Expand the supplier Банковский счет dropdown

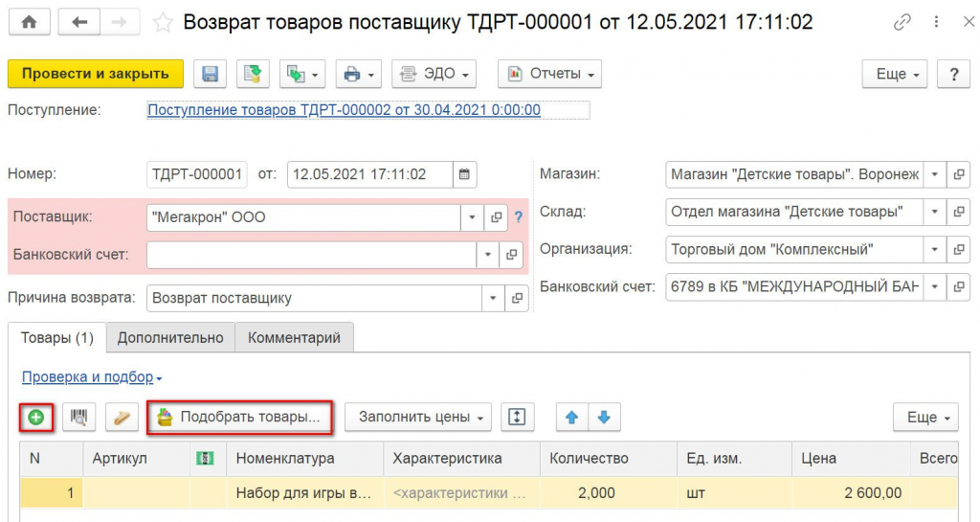[x=487, y=255]
